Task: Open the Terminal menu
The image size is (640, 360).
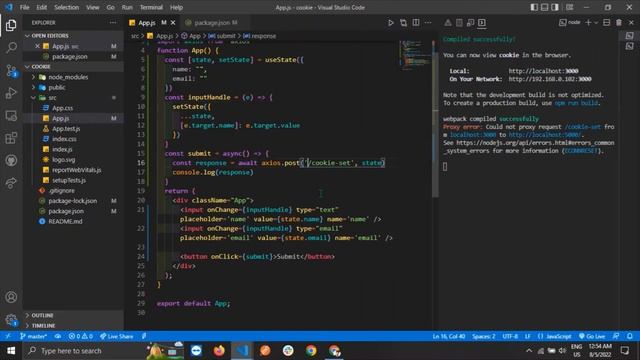Action: tap(151, 7)
